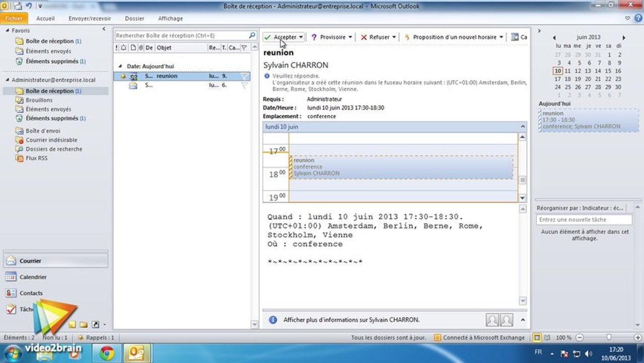Image resolution: width=644 pixels, height=363 pixels.
Task: Go to next month in date navigator
Action: [624, 38]
